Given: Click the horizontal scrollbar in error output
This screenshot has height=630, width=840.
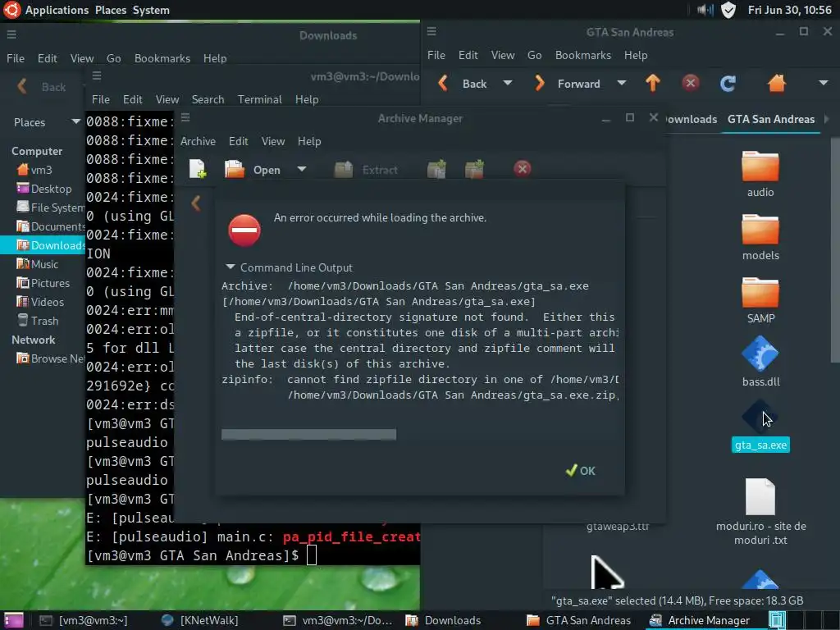Looking at the screenshot, I should tap(308, 434).
